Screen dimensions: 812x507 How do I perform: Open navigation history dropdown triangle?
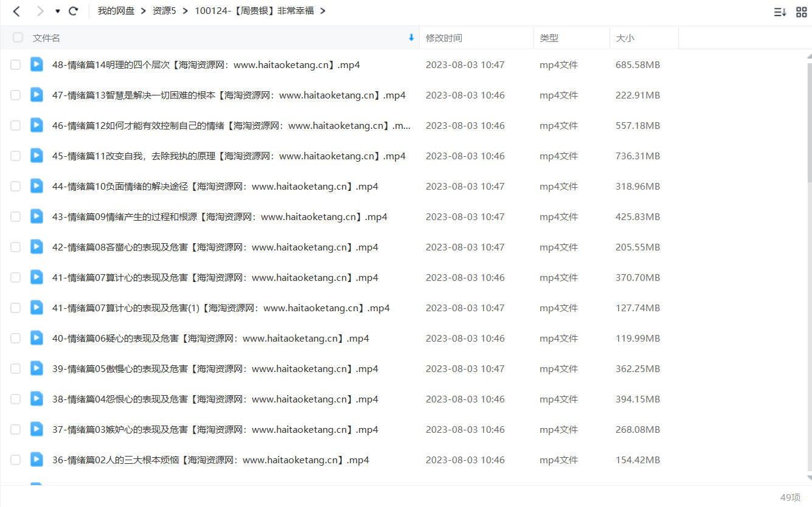coord(58,11)
